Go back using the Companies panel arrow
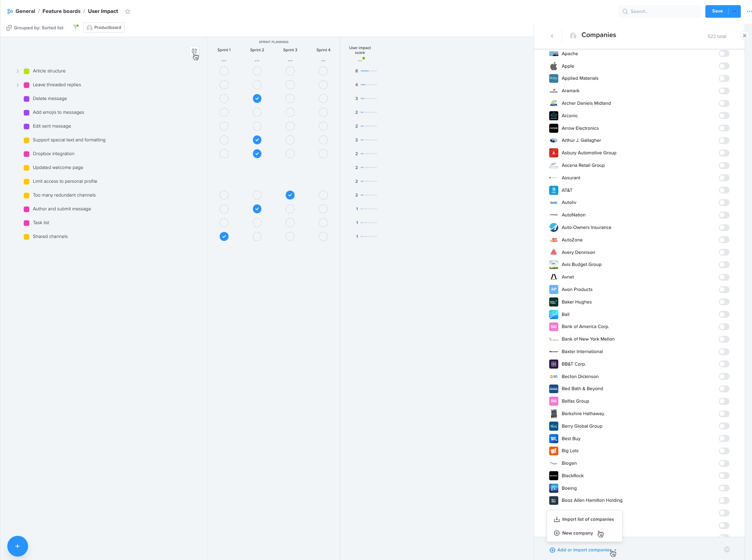The height and width of the screenshot is (560, 752). pos(552,36)
